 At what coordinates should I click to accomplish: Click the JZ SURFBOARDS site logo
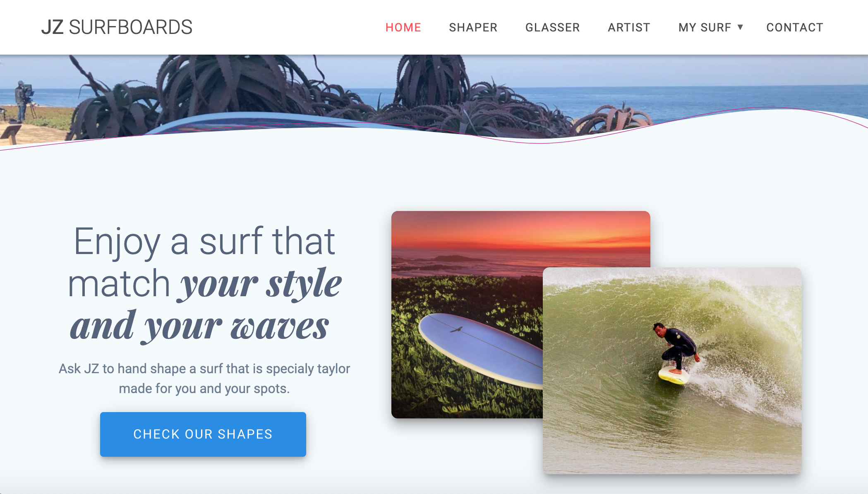point(117,27)
